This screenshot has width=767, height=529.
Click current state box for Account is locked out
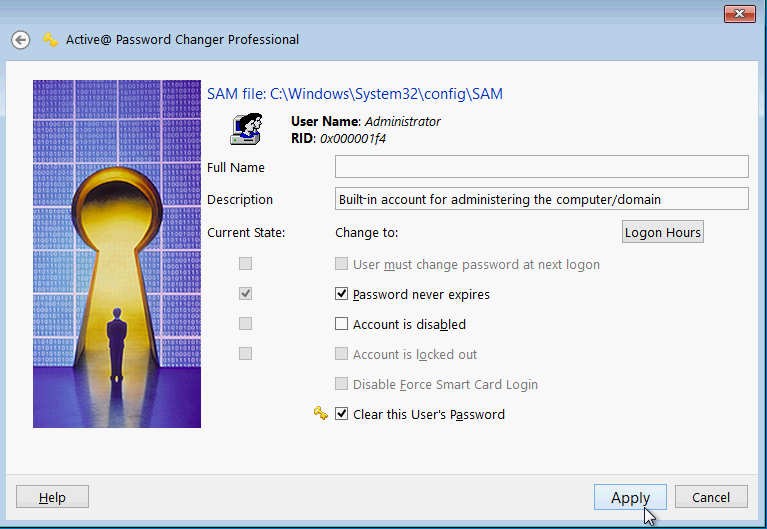[x=246, y=353]
